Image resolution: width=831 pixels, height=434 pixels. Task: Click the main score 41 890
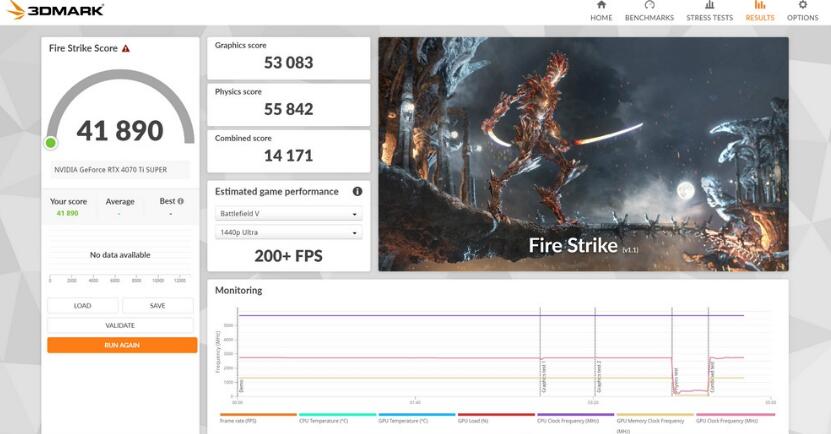pos(120,130)
